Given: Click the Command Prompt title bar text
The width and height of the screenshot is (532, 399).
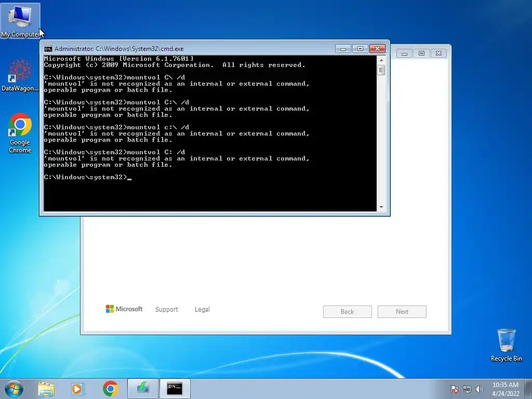Looking at the screenshot, I should 119,49.
